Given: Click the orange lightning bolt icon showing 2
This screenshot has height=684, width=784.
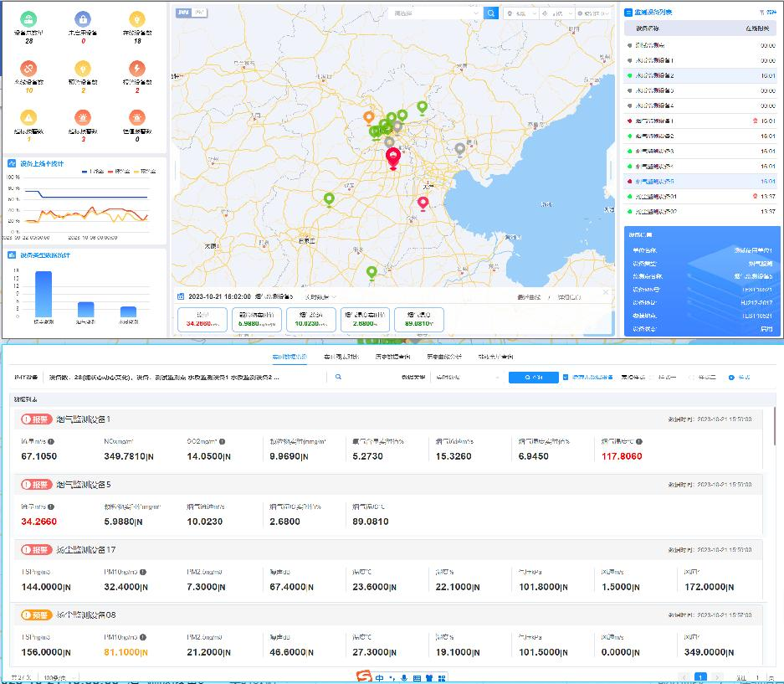Looking at the screenshot, I should (136, 68).
